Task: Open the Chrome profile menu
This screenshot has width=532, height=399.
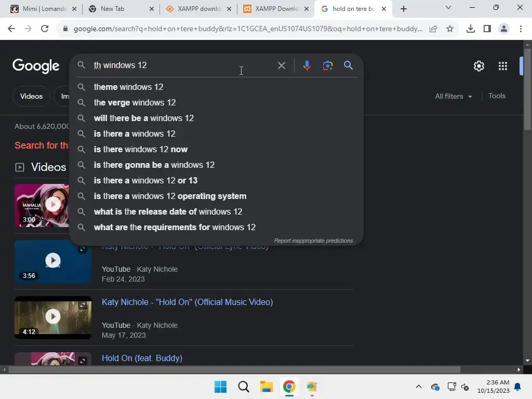Action: point(504,29)
